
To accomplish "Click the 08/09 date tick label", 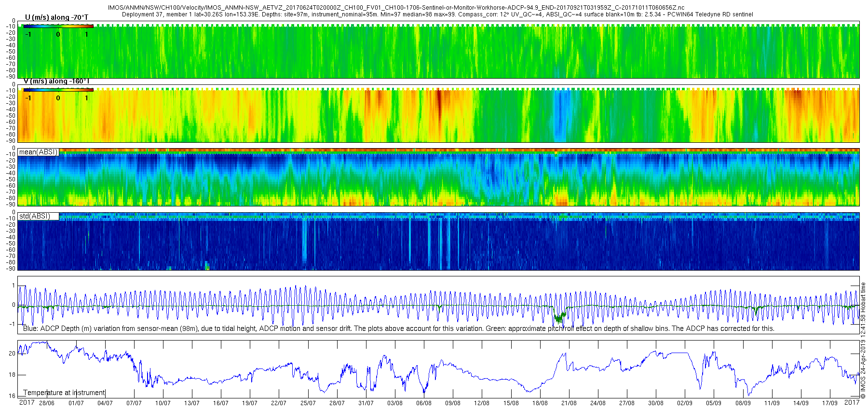I will pos(743,403).
